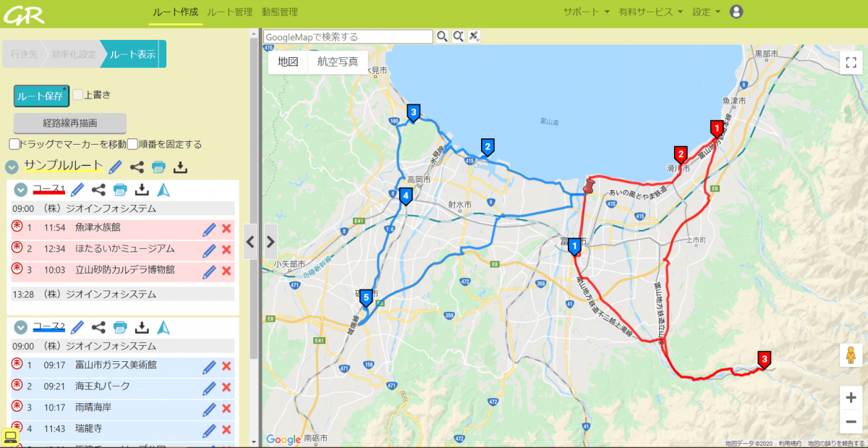Print コース1 using the printer icon
Screen dimensions: 868x448
coord(121,190)
